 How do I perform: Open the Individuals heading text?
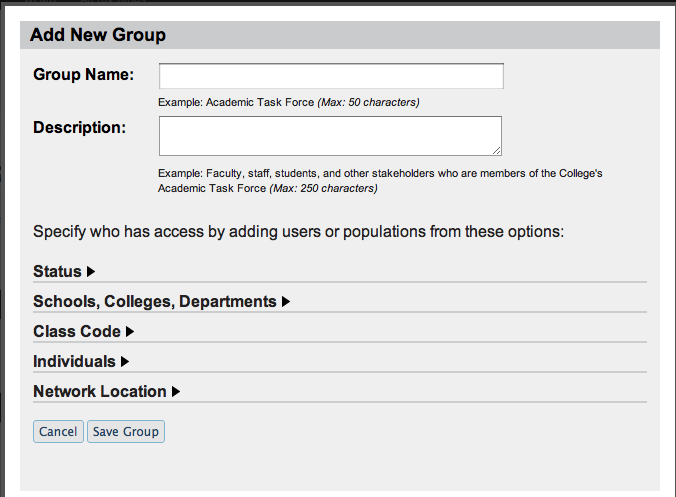coord(74,362)
